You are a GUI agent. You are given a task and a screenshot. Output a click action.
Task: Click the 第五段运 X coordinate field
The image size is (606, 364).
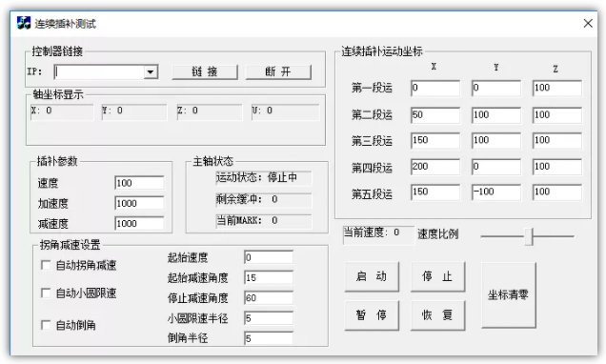point(435,192)
